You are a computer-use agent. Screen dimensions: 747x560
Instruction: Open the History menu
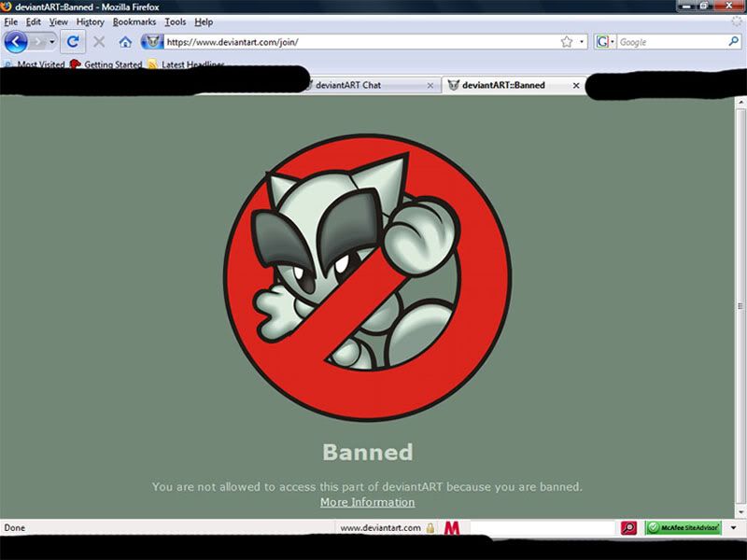90,21
